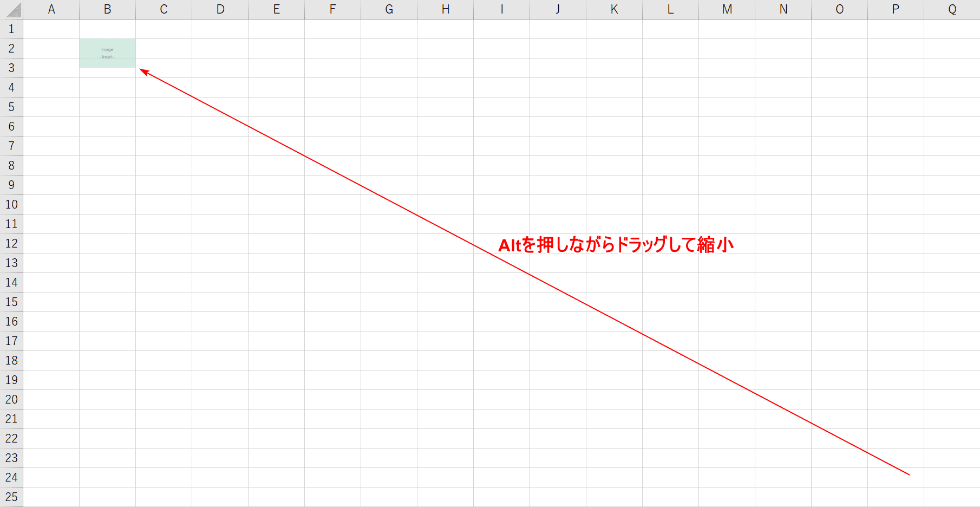Select row 8 header
Image resolution: width=980 pixels, height=507 pixels.
[x=11, y=166]
